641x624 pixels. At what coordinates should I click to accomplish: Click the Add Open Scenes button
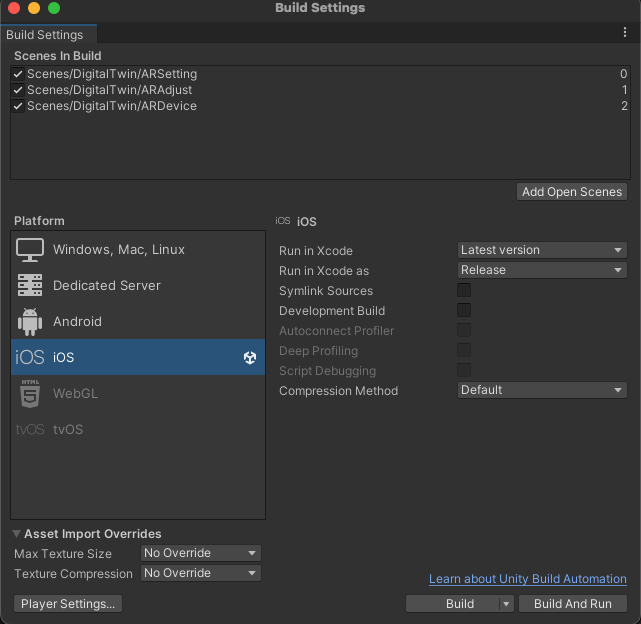[x=572, y=192]
